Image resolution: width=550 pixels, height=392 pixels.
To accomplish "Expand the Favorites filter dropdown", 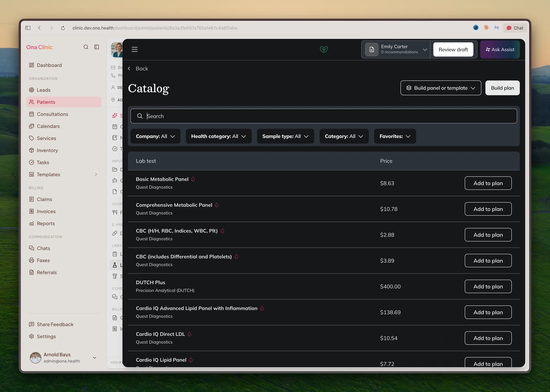I will pyautogui.click(x=395, y=136).
